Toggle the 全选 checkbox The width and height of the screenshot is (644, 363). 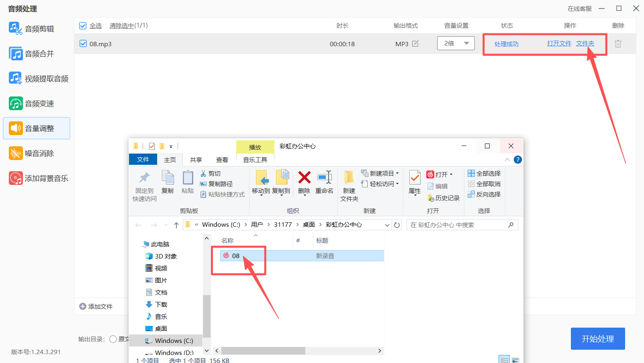(x=83, y=25)
